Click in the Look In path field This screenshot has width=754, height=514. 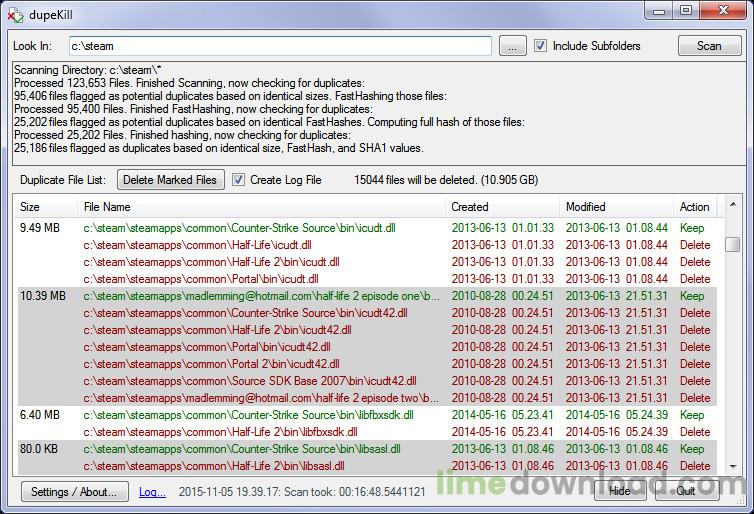pos(280,46)
